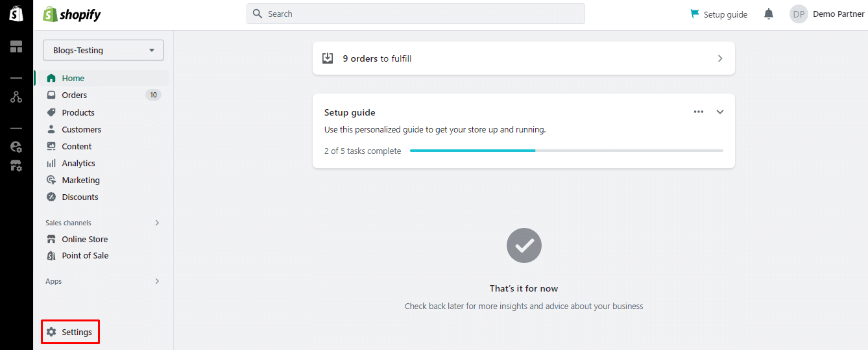Image resolution: width=868 pixels, height=350 pixels.
Task: Click the Settings gear icon
Action: click(x=51, y=332)
